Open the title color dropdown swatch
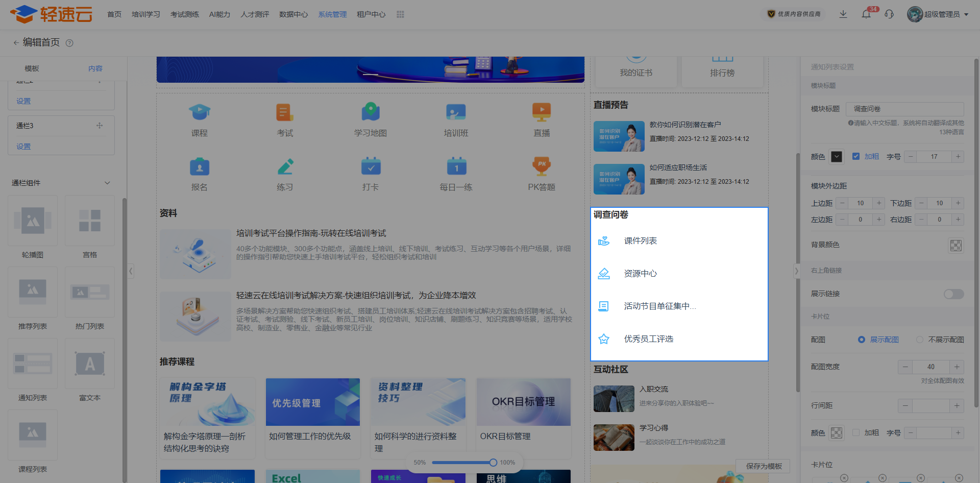The image size is (980, 483). tap(837, 157)
